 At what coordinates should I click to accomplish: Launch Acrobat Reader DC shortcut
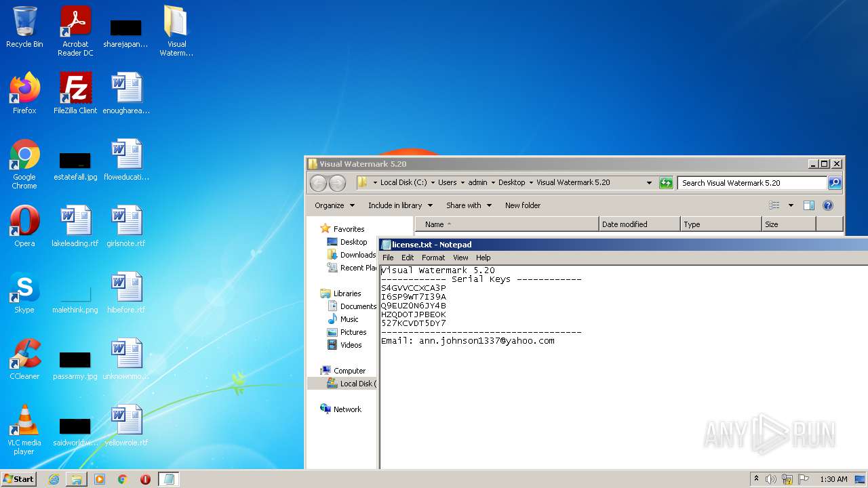[x=75, y=31]
